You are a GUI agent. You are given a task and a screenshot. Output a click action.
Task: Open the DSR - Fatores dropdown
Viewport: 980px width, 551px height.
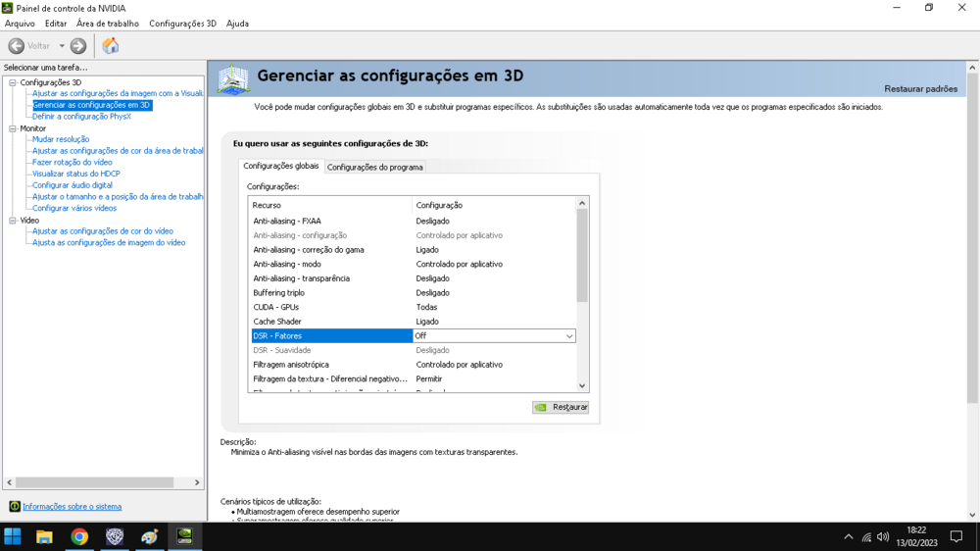[568, 336]
